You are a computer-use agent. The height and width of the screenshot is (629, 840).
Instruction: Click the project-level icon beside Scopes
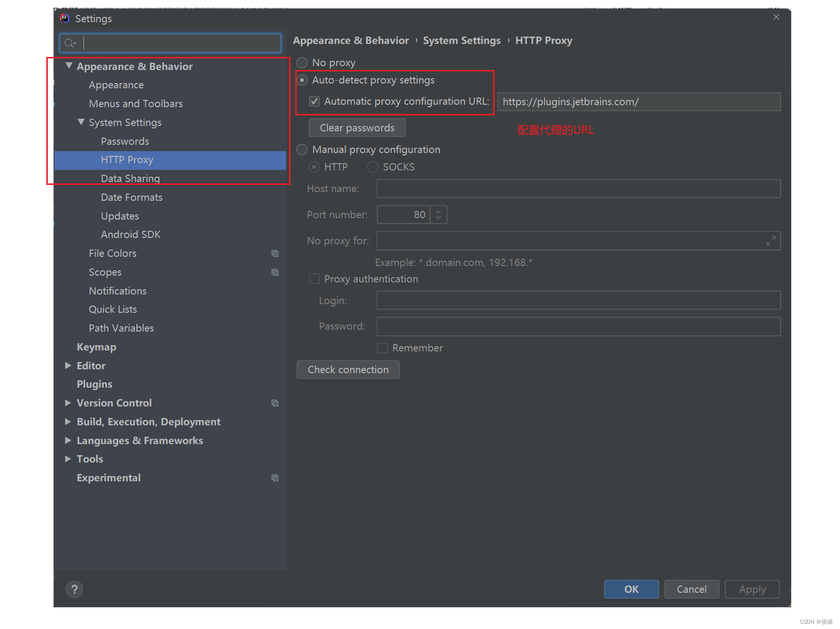point(275,272)
